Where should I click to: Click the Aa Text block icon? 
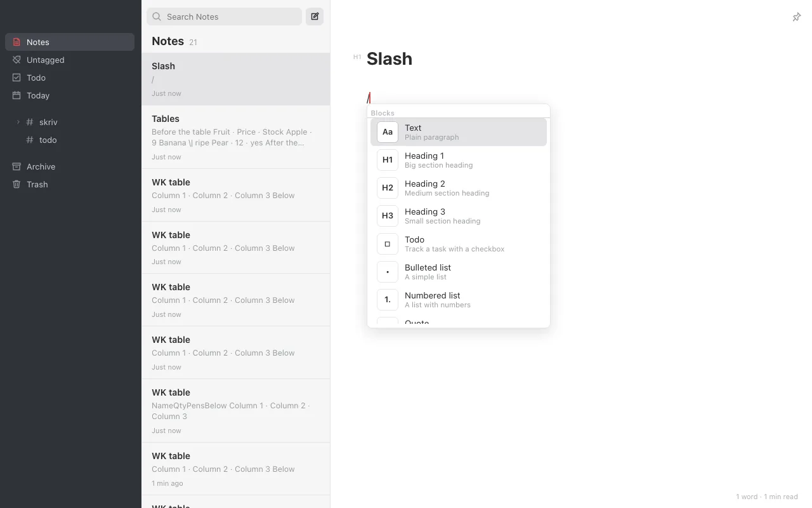pos(388,132)
